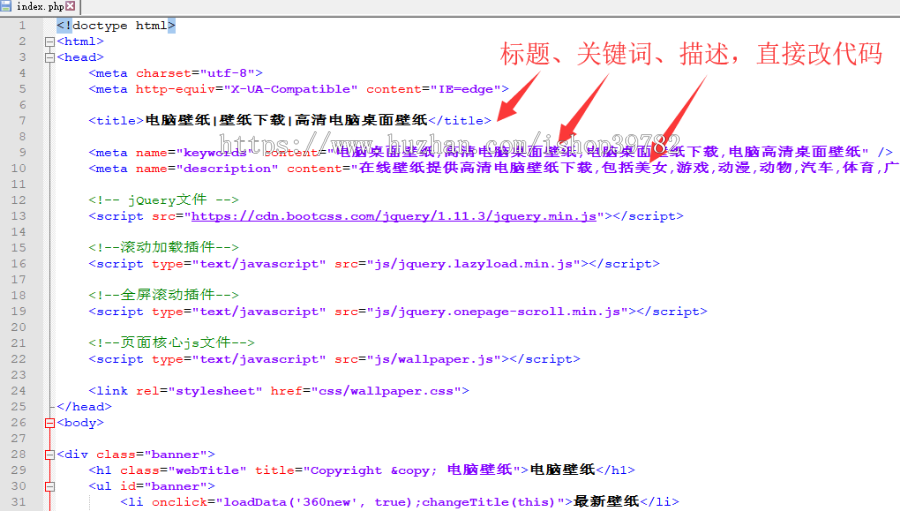Click the description meta name attribute
Viewport: 900px width, 511px height.
[207, 168]
